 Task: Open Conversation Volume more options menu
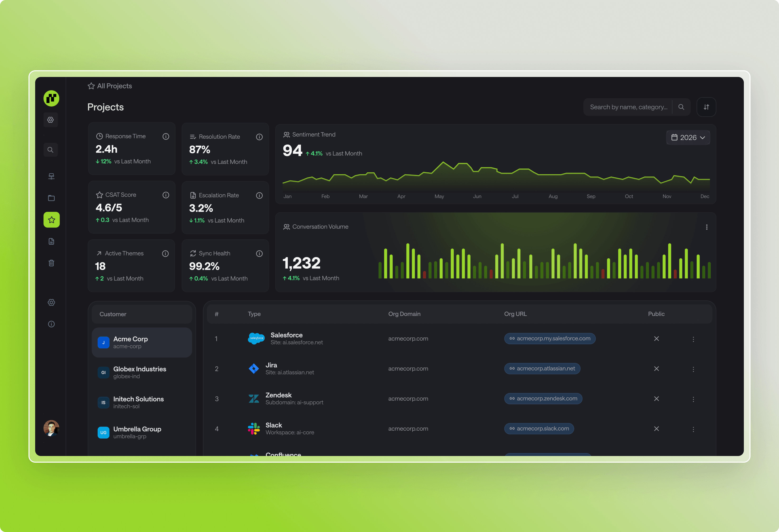tap(707, 227)
